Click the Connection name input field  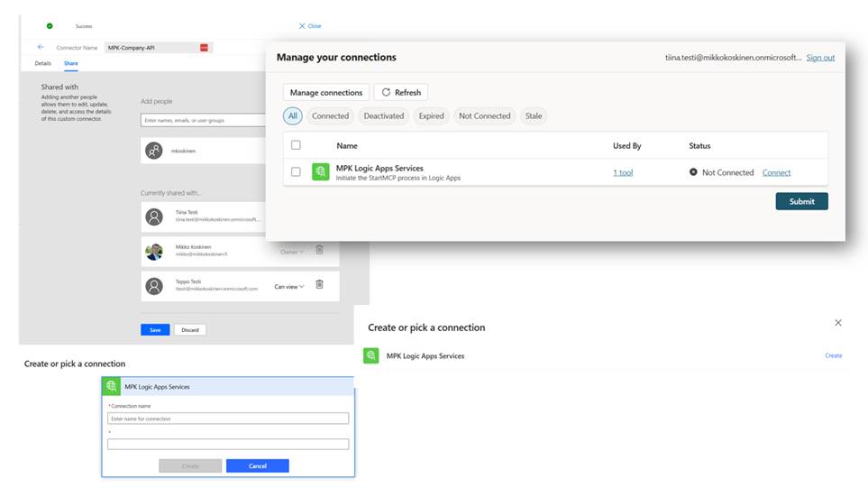[227, 419]
